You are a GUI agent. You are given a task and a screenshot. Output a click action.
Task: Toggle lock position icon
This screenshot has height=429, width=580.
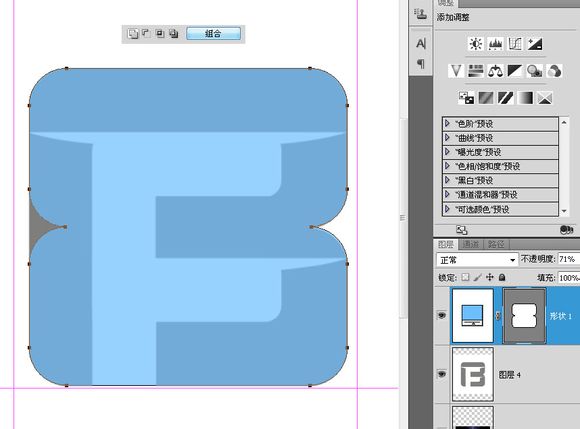coord(490,277)
